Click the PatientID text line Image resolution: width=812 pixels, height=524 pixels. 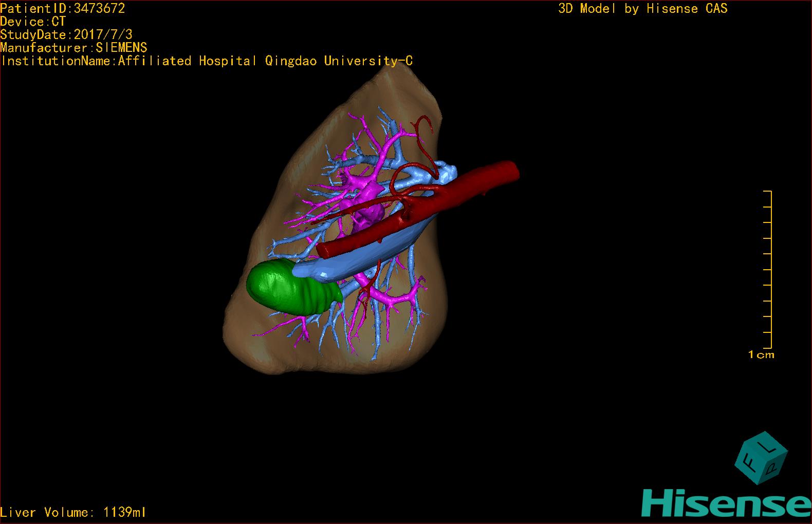63,8
